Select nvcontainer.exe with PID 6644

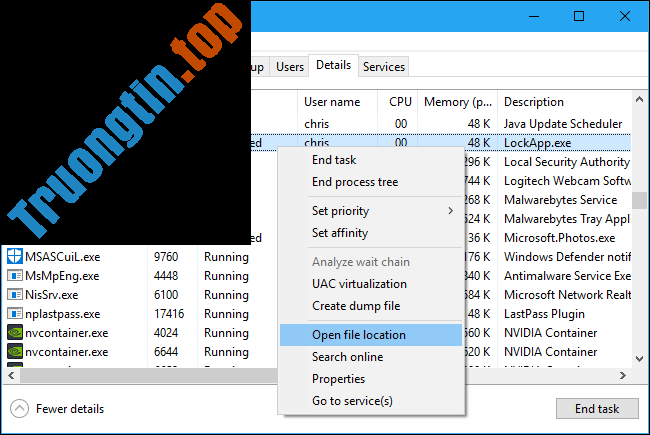[x=66, y=352]
